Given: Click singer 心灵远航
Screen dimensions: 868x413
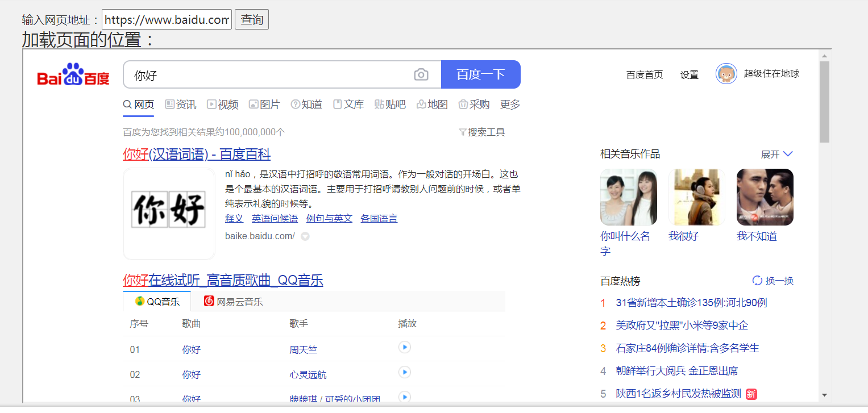Looking at the screenshot, I should pyautogui.click(x=308, y=374).
